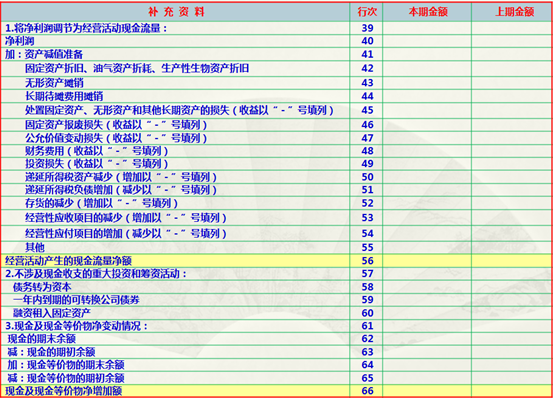Viewport: 553px width, 398px height.
Task: Click the 本期金额 cell in row 56
Action: coord(427,261)
